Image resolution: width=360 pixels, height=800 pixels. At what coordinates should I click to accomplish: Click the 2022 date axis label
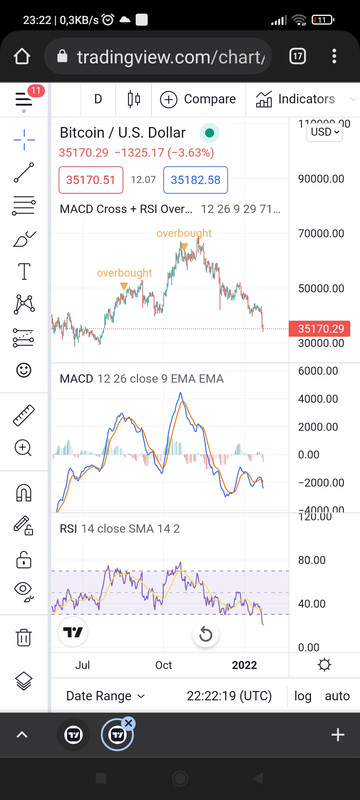tap(245, 665)
